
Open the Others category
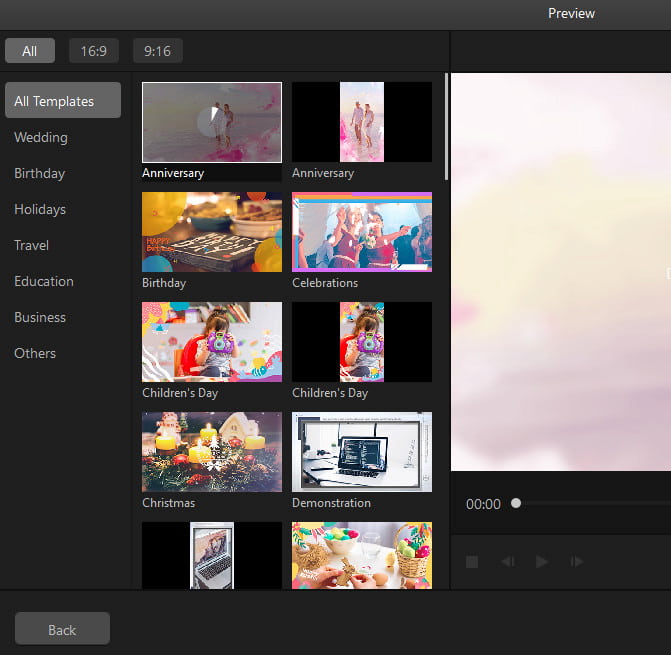pyautogui.click(x=35, y=353)
